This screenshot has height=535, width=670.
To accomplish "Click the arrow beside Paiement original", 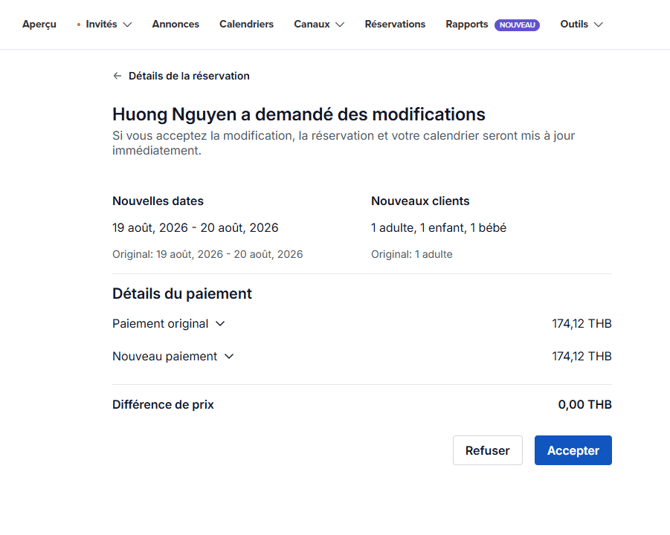I will pos(221,324).
